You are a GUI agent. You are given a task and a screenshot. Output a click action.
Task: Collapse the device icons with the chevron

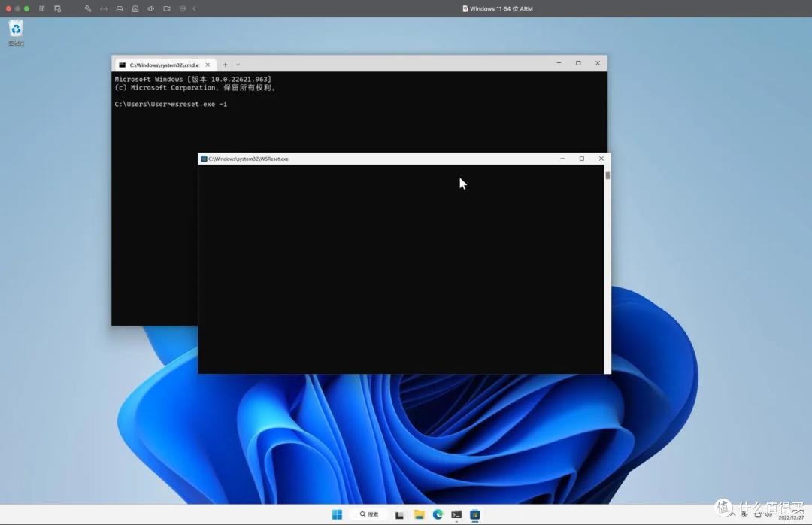[194, 8]
